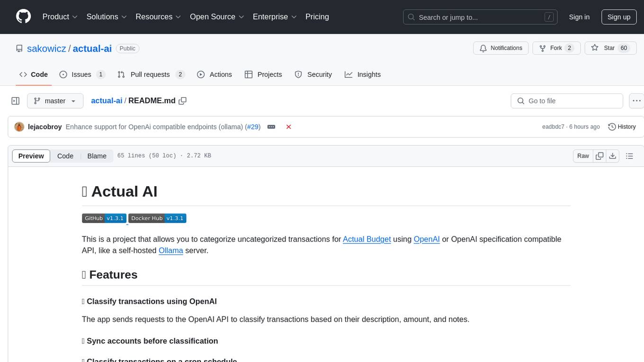Open the Raw file view

pyautogui.click(x=583, y=156)
